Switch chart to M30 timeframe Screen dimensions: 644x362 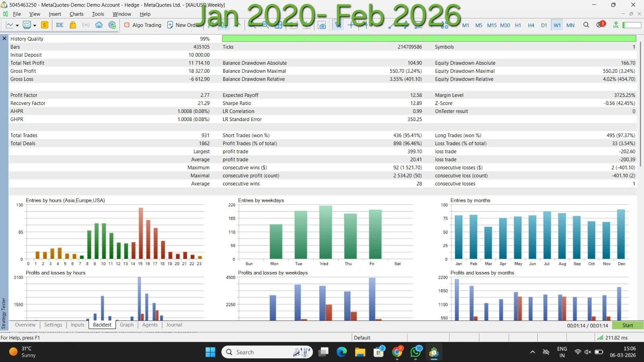(x=505, y=25)
